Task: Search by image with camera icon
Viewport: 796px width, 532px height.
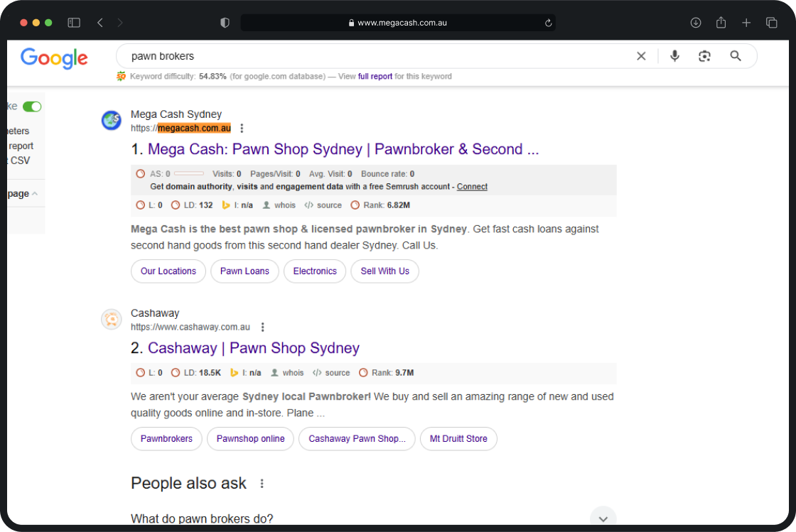Action: pos(704,56)
